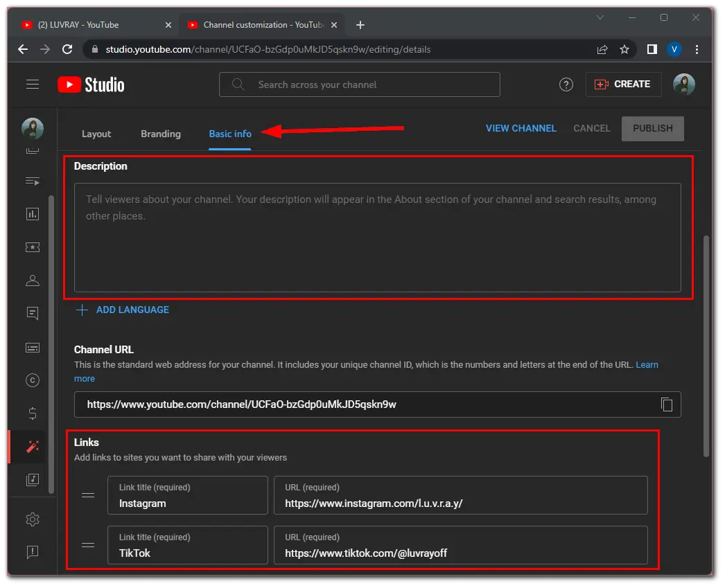Open Copyright from the sidebar
The image size is (725, 588).
(33, 380)
